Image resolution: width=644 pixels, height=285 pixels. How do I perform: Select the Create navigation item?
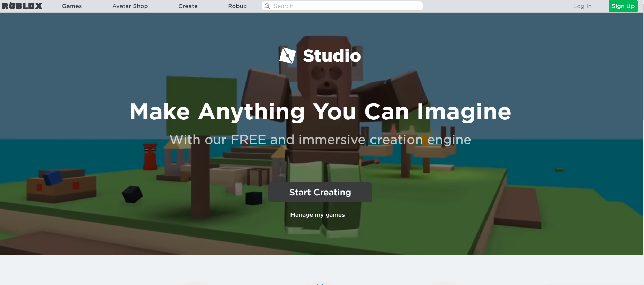pos(188,6)
